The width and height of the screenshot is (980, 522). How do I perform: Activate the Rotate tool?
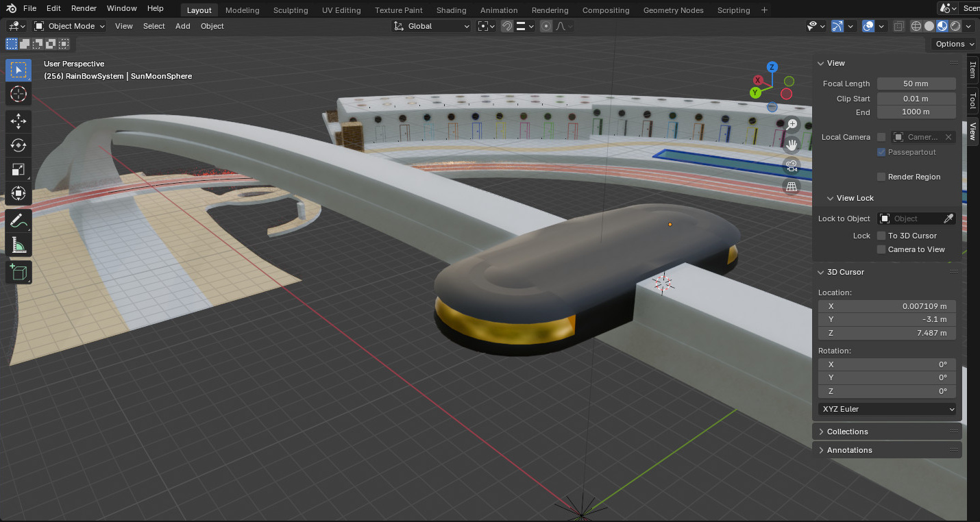(x=19, y=145)
